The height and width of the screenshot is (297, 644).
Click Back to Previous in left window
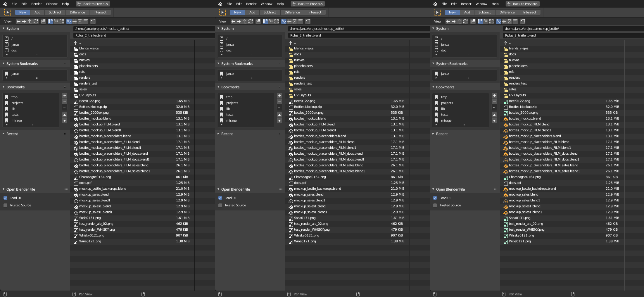(x=93, y=4)
